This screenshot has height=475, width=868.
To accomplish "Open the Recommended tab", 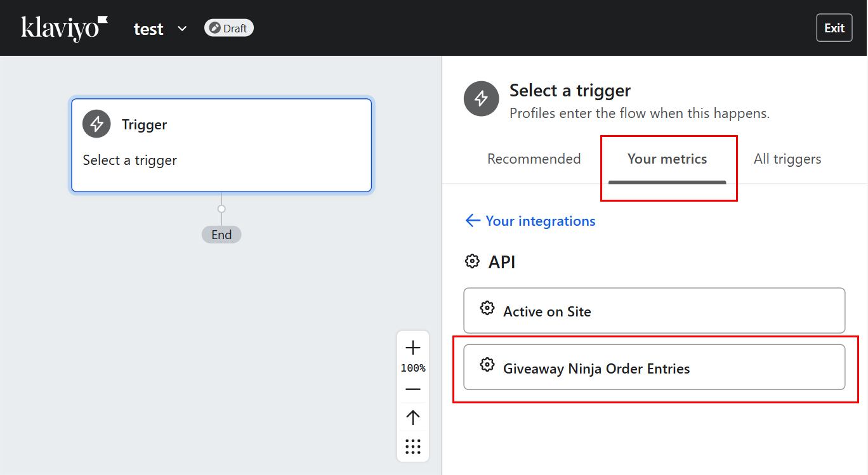I will [x=534, y=159].
